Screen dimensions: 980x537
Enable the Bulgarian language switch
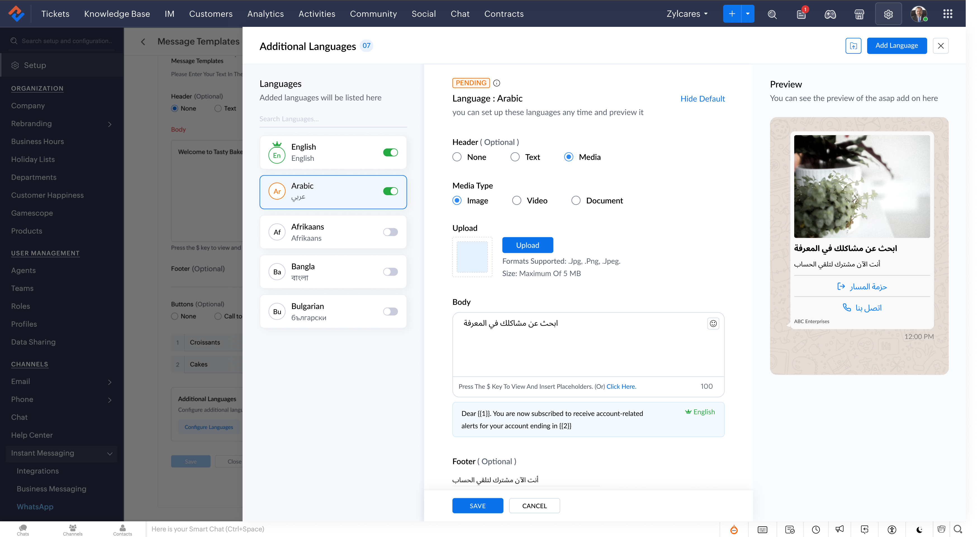pos(390,312)
